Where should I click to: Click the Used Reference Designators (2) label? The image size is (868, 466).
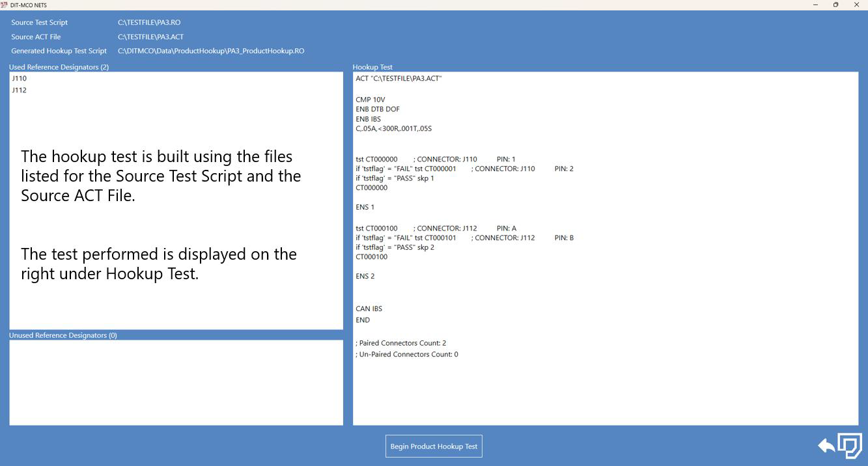point(59,67)
